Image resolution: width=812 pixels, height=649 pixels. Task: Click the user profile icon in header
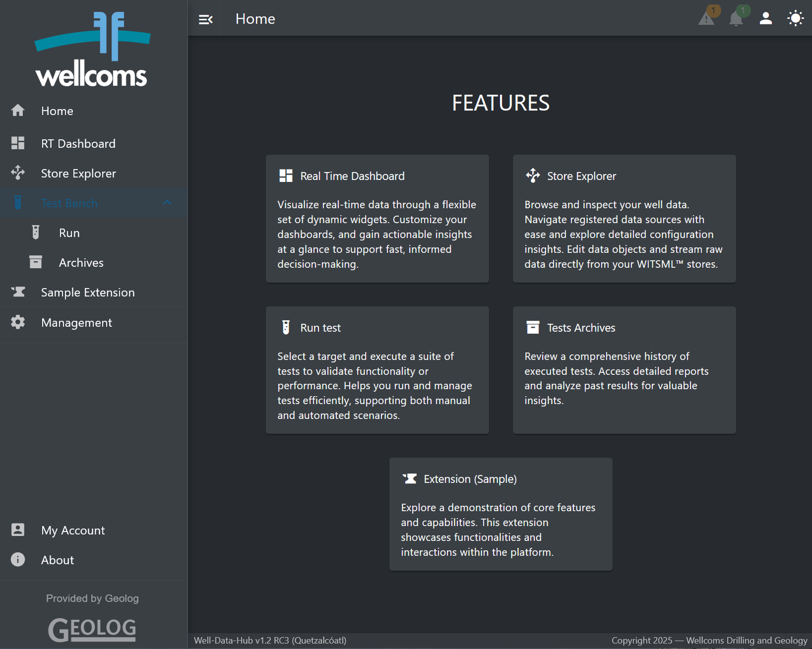[766, 19]
